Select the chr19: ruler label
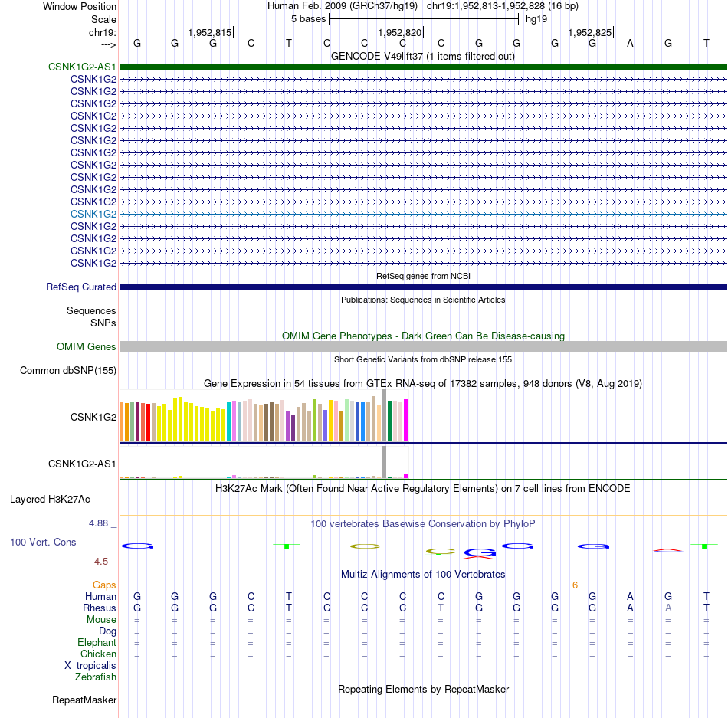 coord(102,32)
